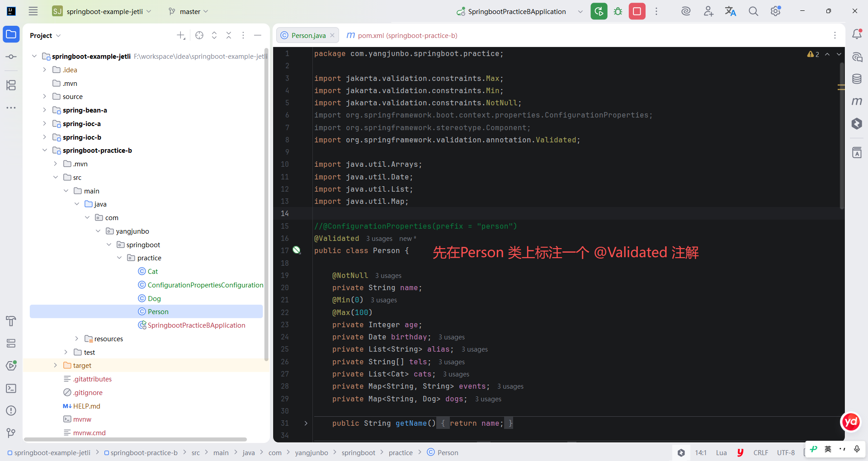Open the Project view mode dropdown

(45, 35)
